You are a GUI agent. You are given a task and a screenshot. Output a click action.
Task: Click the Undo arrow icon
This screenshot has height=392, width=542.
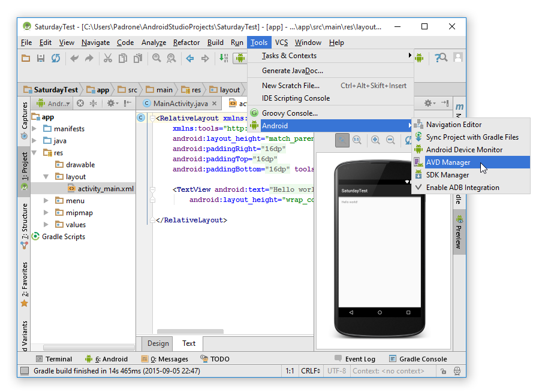click(x=74, y=58)
